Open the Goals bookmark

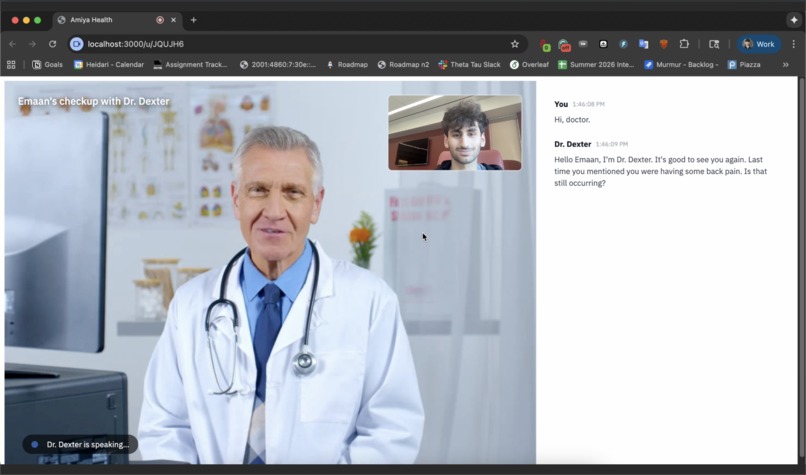click(x=47, y=65)
